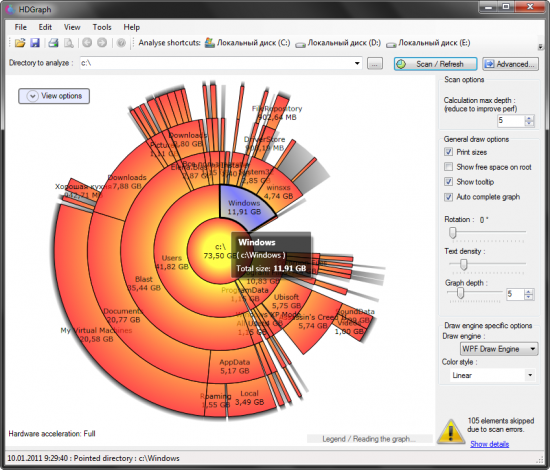Select the Assassin's Creed 5,74 GB segment
Image resolution: width=550 pixels, height=470 pixels.
click(313, 322)
